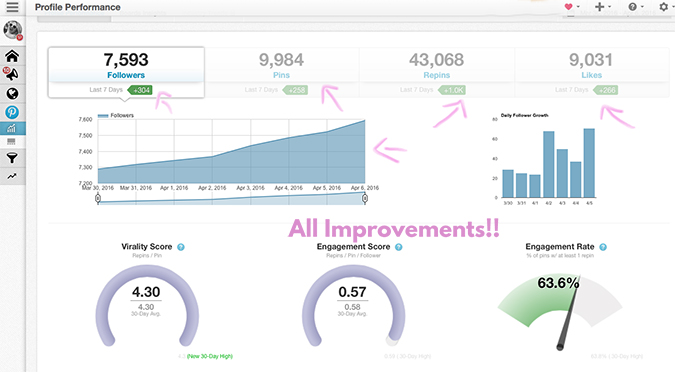Image resolution: width=675 pixels, height=372 pixels.
Task: Open the funnel filter icon
Action: coord(12,158)
